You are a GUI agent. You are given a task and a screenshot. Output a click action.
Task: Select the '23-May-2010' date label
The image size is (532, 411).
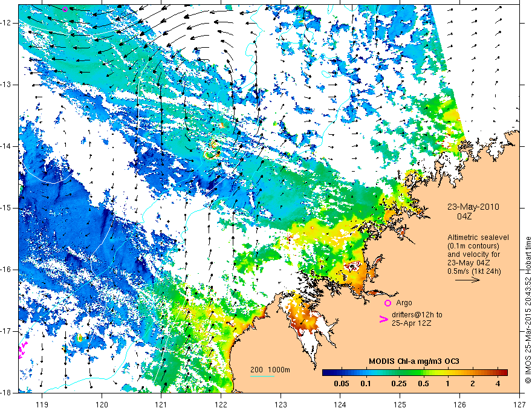tap(473, 207)
